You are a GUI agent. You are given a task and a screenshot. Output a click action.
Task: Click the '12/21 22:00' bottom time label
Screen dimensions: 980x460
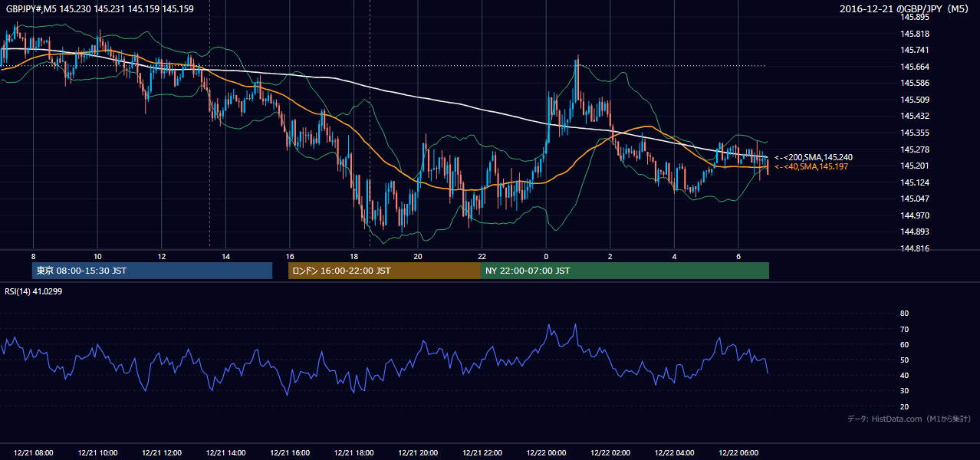click(x=482, y=453)
